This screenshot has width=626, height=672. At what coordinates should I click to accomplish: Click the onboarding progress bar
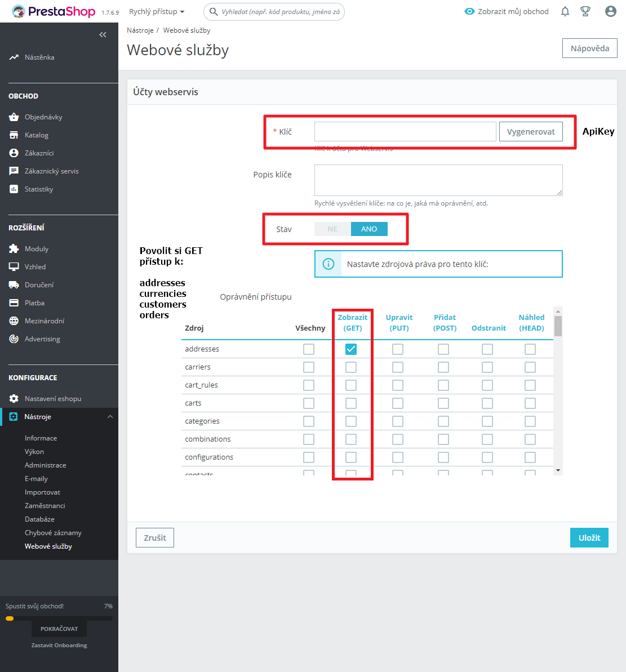[x=59, y=618]
